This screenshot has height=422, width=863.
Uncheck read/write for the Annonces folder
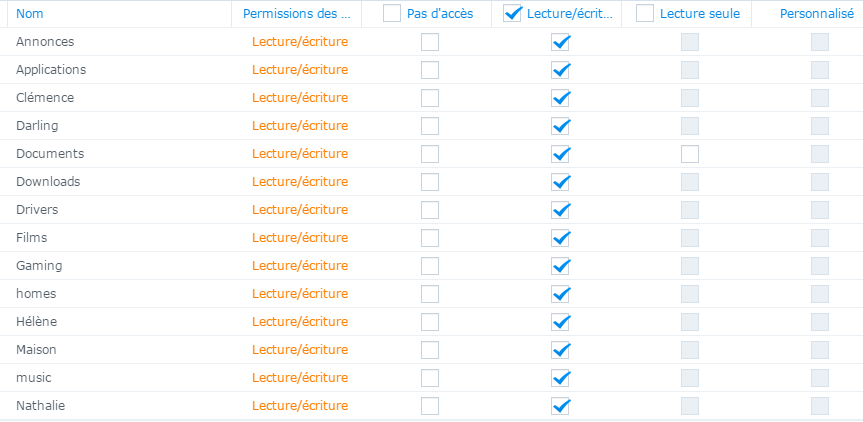(x=560, y=42)
